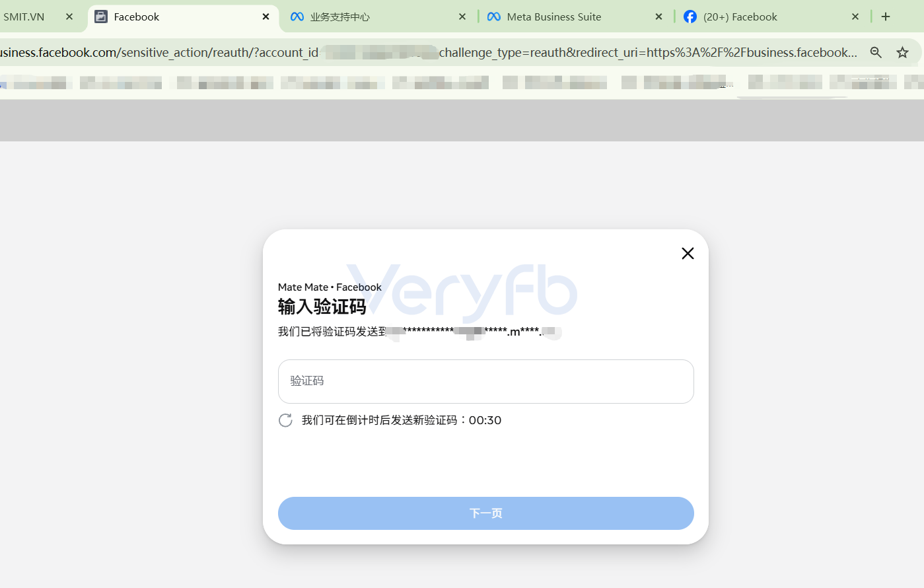The image size is (924, 588).
Task: Close the active Facebook tab
Action: tap(266, 17)
